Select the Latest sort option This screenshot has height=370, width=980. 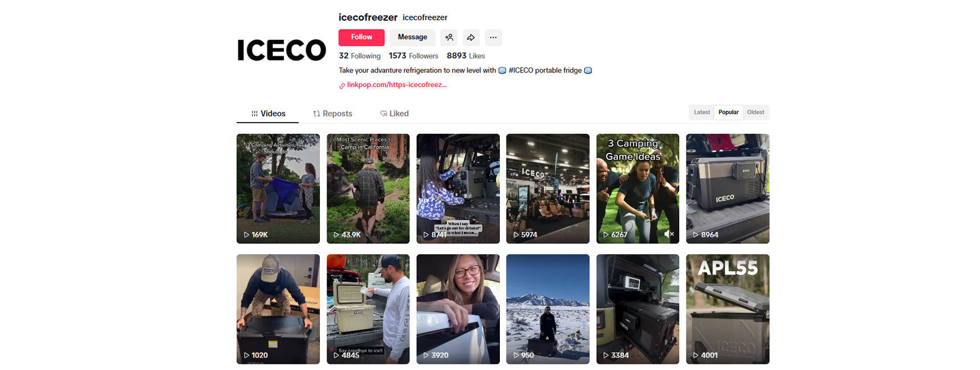tap(702, 112)
